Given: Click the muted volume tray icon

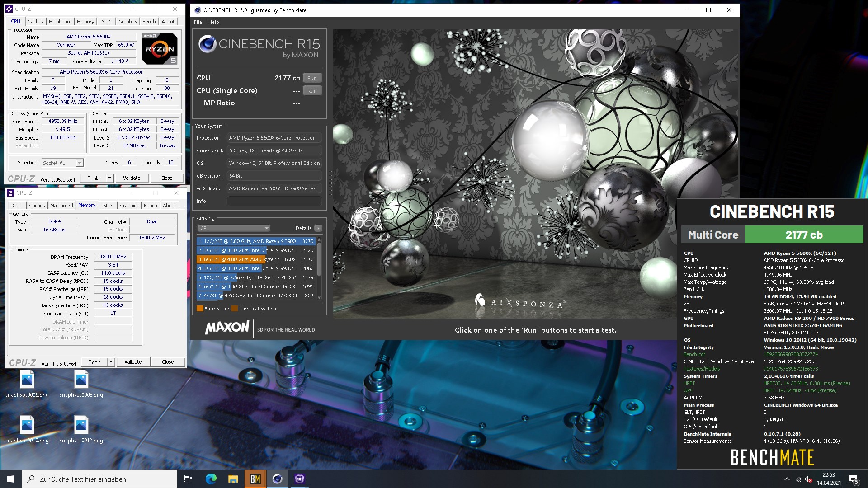Looking at the screenshot, I should pyautogui.click(x=808, y=479).
